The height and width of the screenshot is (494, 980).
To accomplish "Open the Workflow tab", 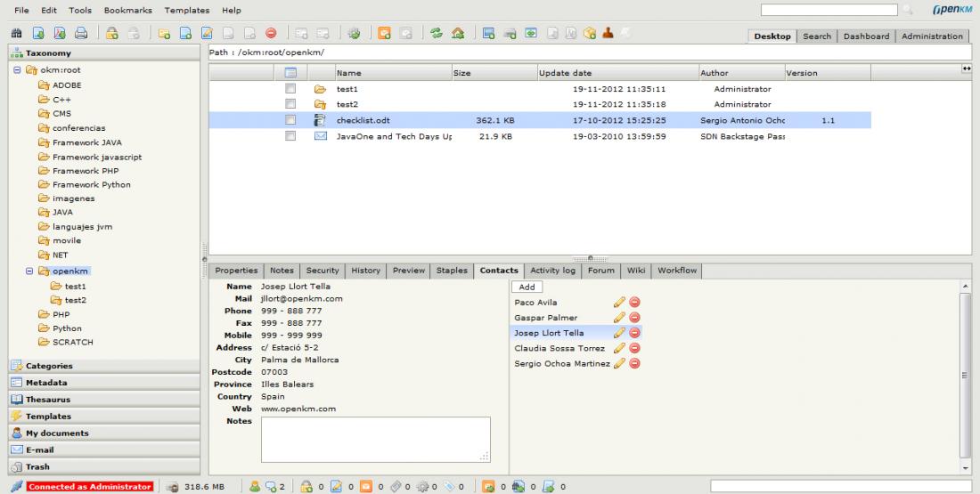I will pos(677,271).
